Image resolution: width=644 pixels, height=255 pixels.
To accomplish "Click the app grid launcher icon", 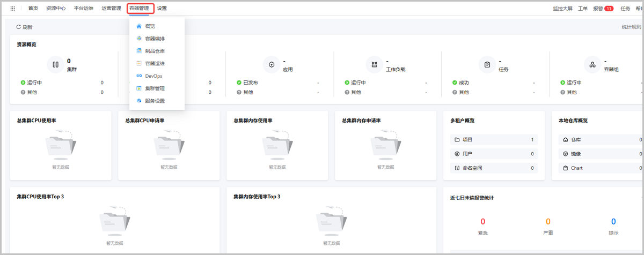I will click(13, 9).
